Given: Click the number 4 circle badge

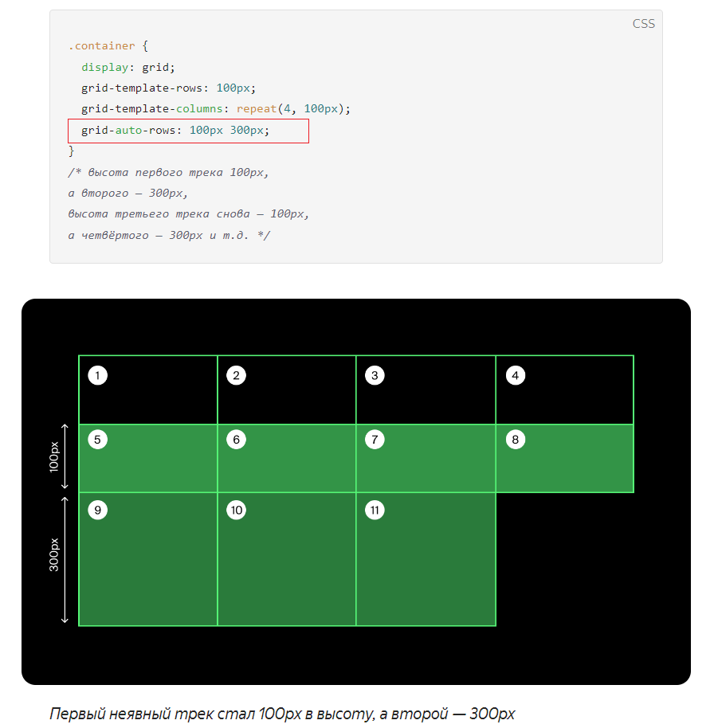Looking at the screenshot, I should (x=515, y=376).
